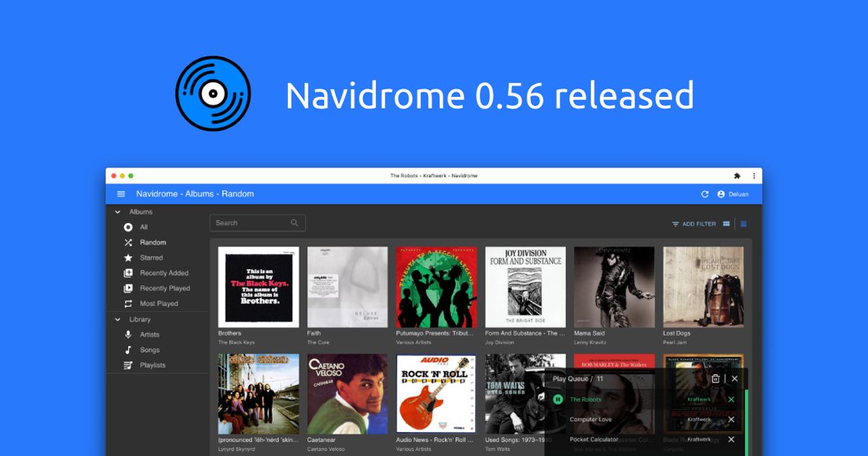
Task: Click the Most Played repeat icon
Action: [128, 304]
